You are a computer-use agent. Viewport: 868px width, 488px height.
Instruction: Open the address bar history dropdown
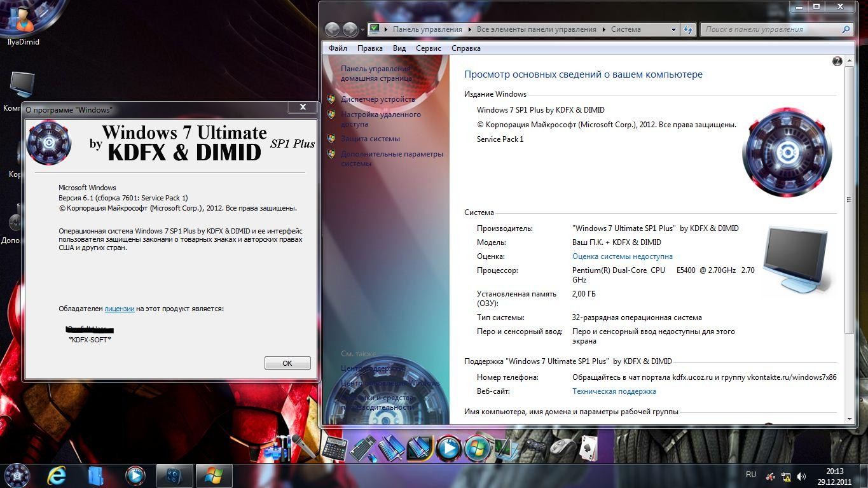673,29
